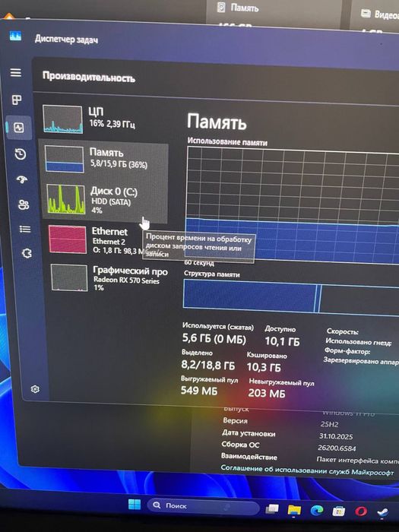Click the Windows Start button on taskbar

coord(135,504)
